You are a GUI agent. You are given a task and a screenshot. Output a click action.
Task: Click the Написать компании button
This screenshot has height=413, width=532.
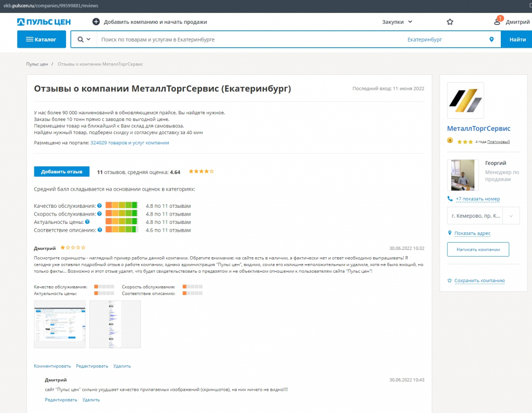(x=478, y=249)
